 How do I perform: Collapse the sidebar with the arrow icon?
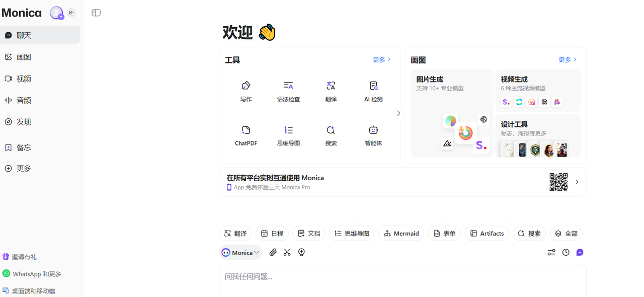tap(71, 13)
